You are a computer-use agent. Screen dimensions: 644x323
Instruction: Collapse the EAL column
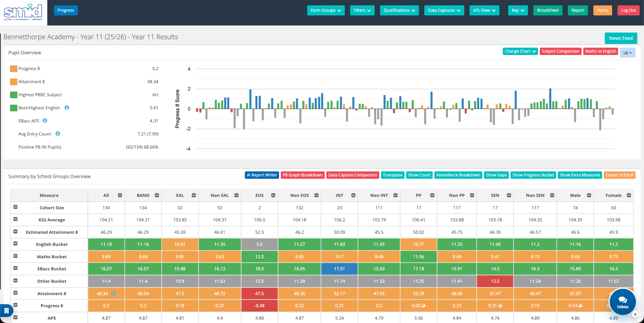(194, 195)
